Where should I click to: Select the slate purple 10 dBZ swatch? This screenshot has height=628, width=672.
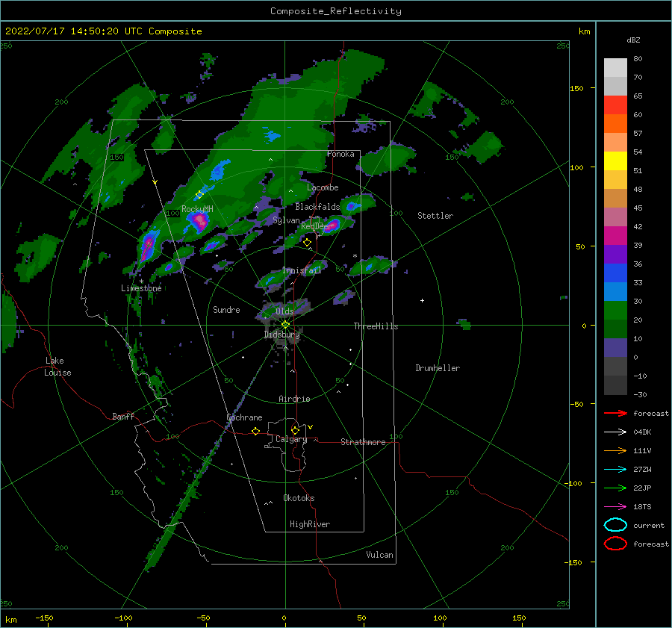coord(615,348)
